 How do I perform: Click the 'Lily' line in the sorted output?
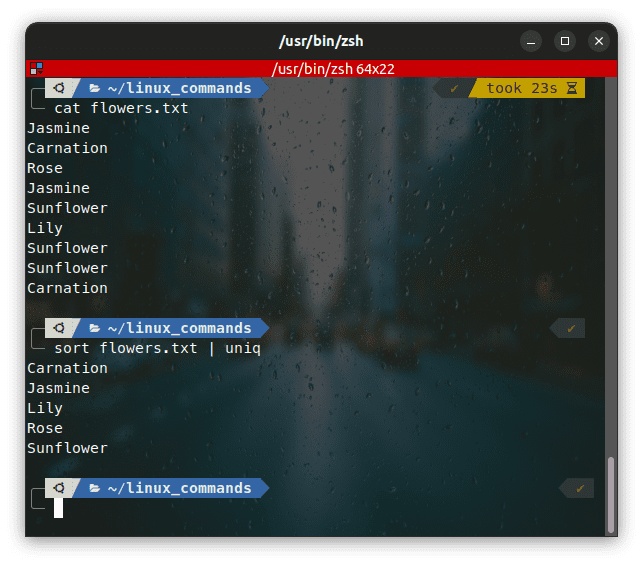click(x=45, y=408)
